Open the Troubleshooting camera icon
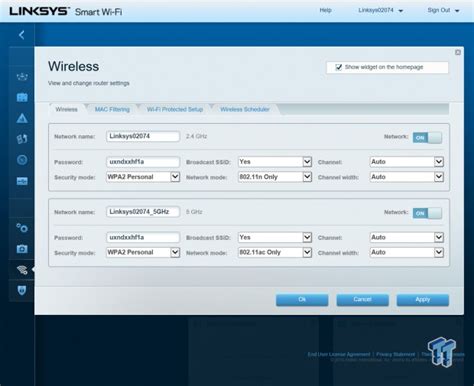Screen dimensions: 474x386 (x=22, y=249)
